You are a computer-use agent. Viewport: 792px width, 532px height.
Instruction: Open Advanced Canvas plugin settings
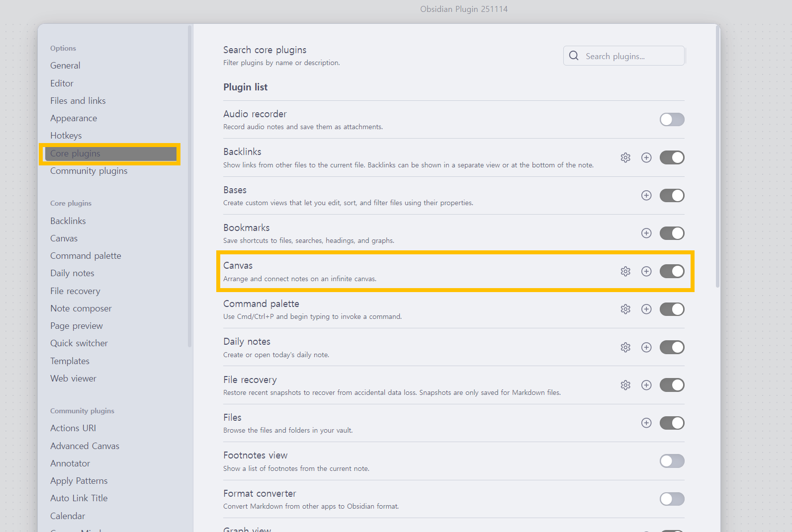click(x=85, y=446)
